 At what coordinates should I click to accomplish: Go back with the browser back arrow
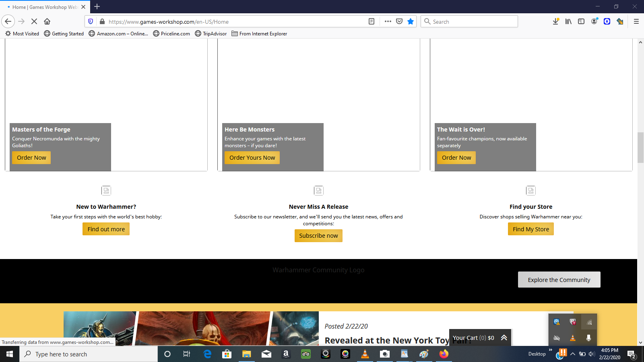[x=8, y=21]
